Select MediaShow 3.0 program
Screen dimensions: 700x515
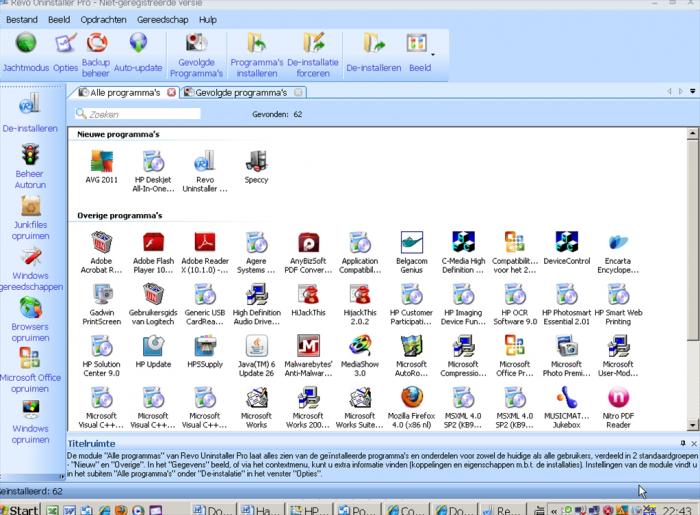(x=360, y=356)
